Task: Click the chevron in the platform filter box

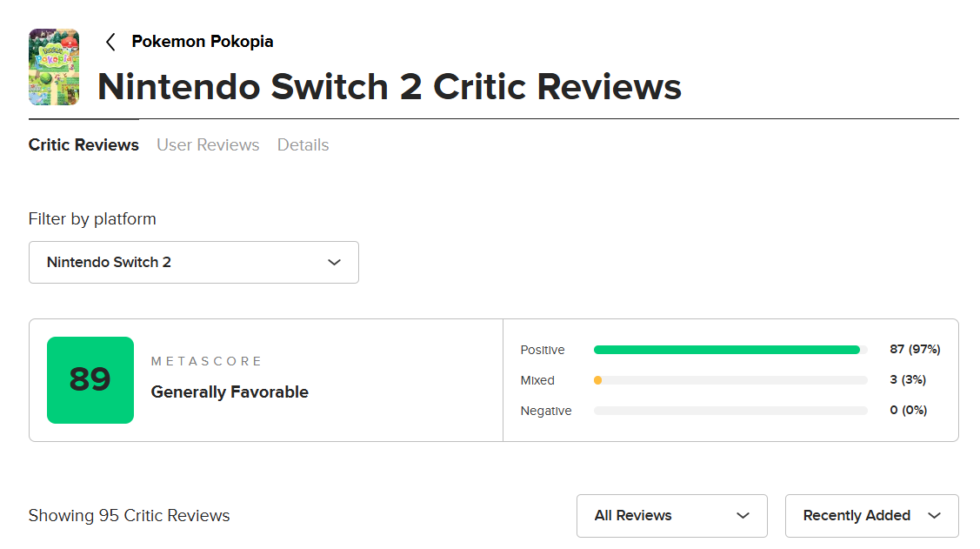Action: coord(334,262)
